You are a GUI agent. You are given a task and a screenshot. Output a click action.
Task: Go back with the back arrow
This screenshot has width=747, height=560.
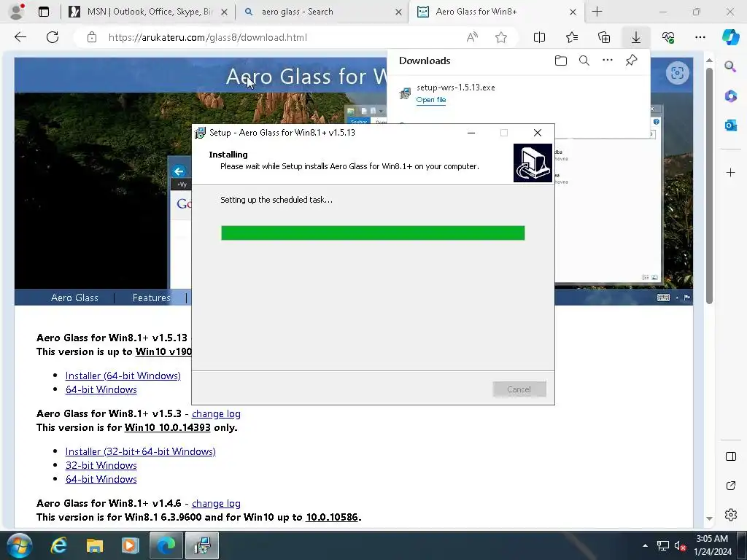pyautogui.click(x=20, y=37)
